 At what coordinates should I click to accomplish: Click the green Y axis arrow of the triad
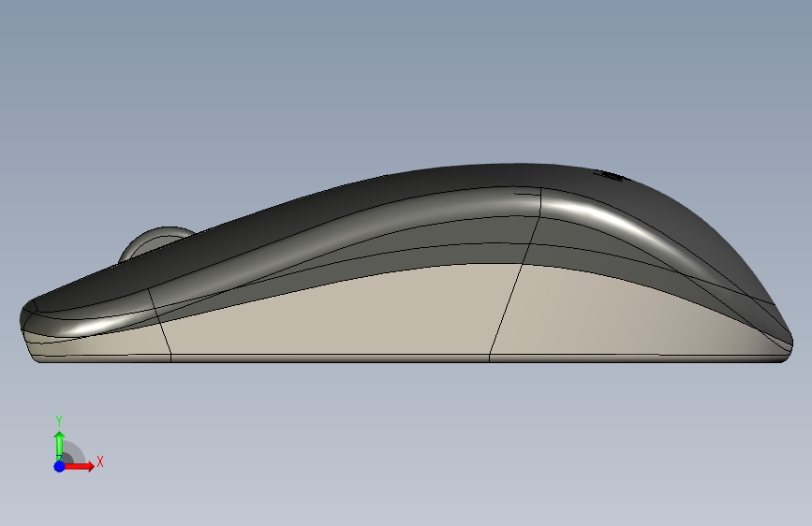click(x=59, y=446)
